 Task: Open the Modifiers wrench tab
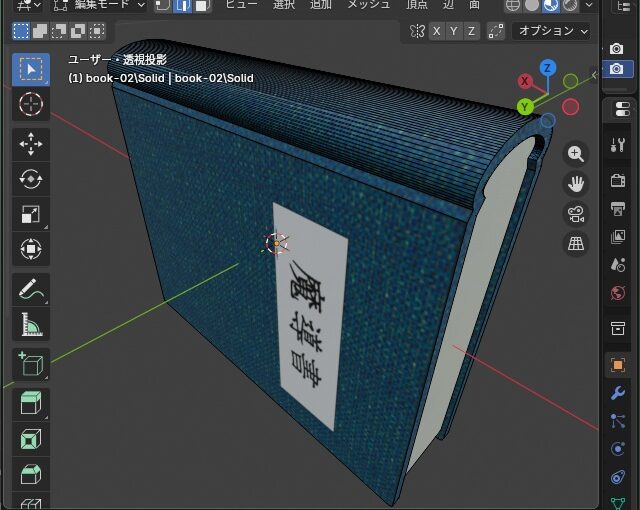618,393
